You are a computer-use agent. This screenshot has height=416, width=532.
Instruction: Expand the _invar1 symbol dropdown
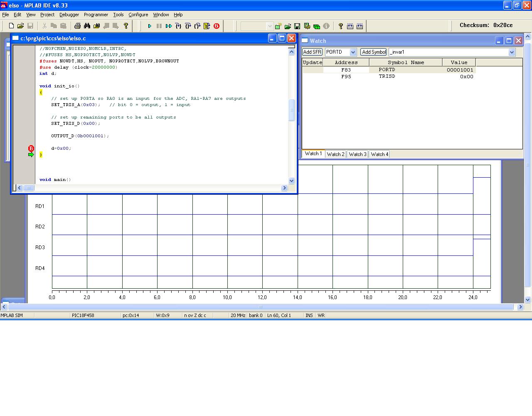512,52
